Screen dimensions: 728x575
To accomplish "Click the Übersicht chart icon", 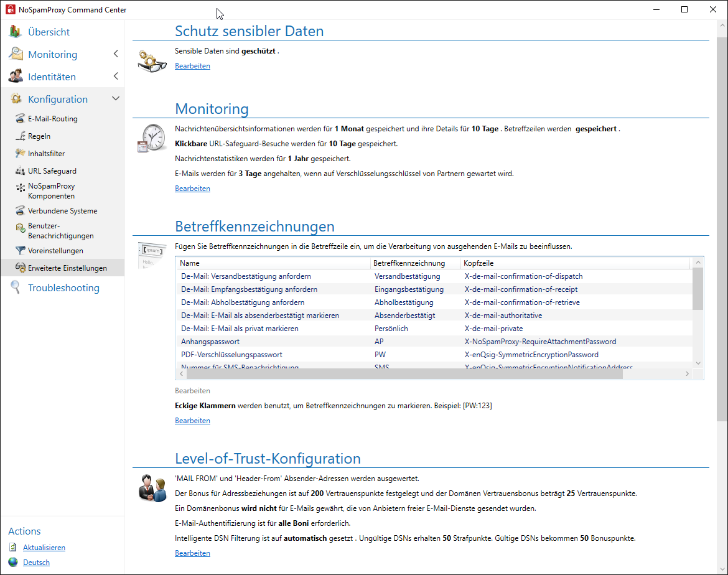I will pos(15,32).
